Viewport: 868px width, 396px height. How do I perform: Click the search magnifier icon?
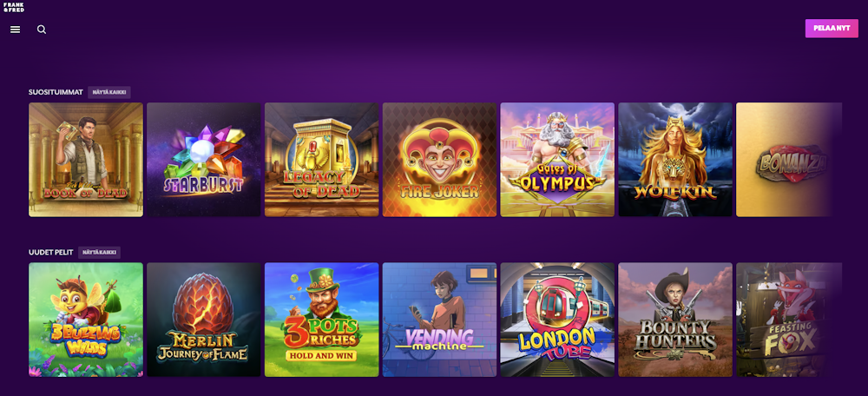click(x=42, y=30)
